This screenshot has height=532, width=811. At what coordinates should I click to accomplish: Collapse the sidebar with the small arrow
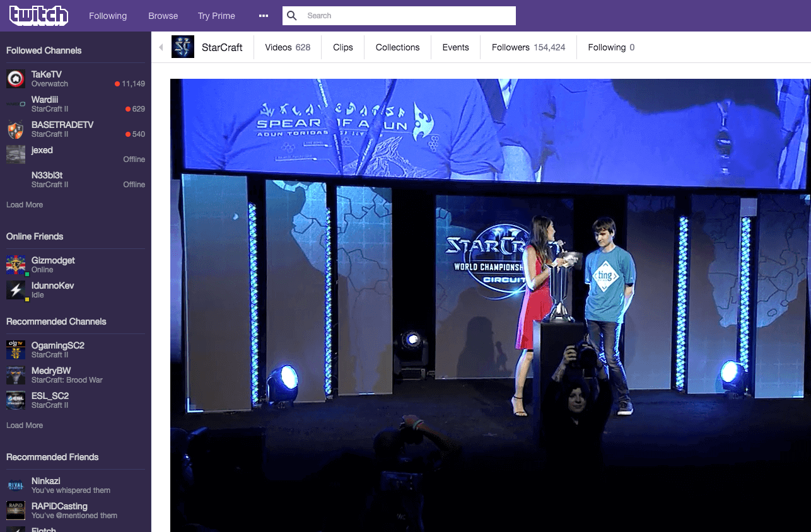[161, 47]
